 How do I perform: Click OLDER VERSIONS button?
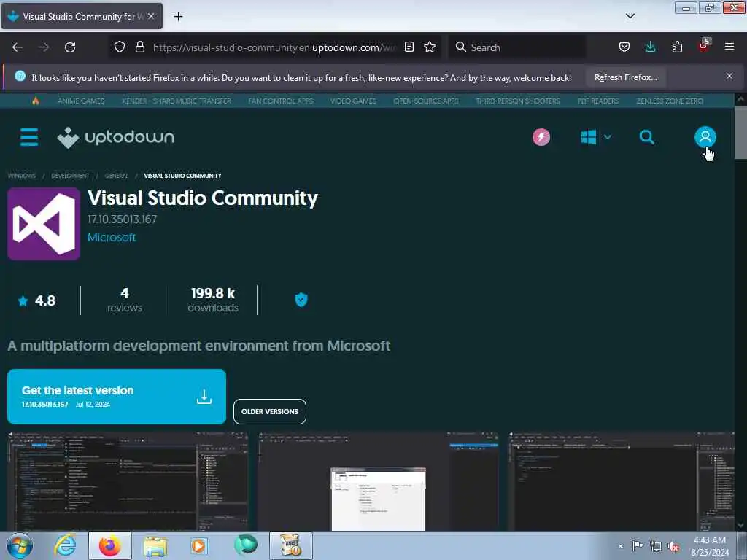(x=270, y=411)
